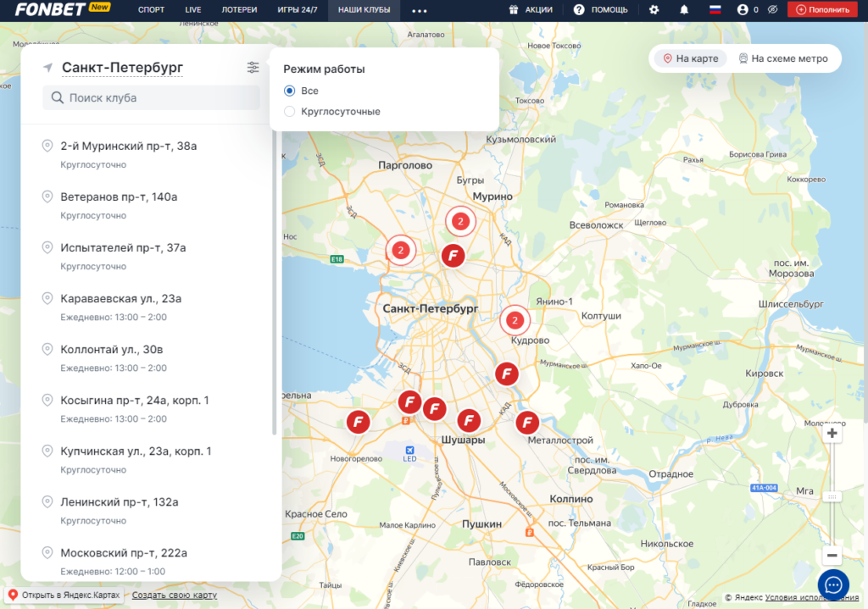The height and width of the screenshot is (609, 868).
Task: Click the F marker between the two southern markers
Action: 435,409
